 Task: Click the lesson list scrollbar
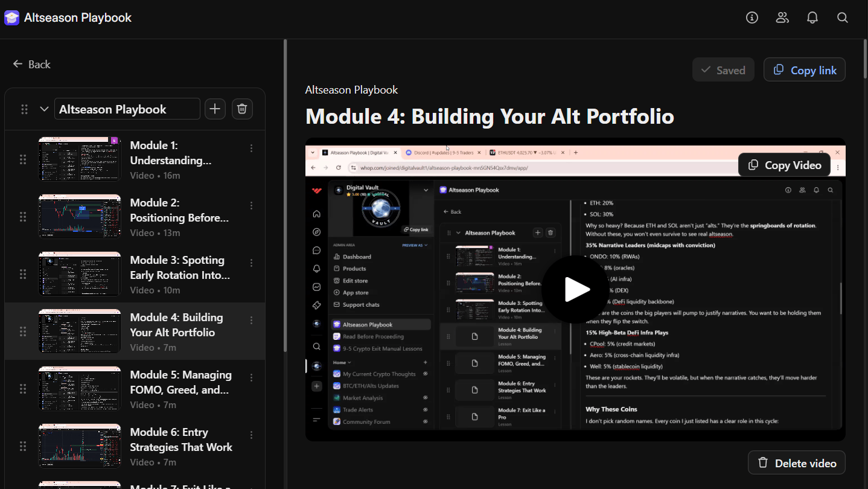tap(285, 196)
